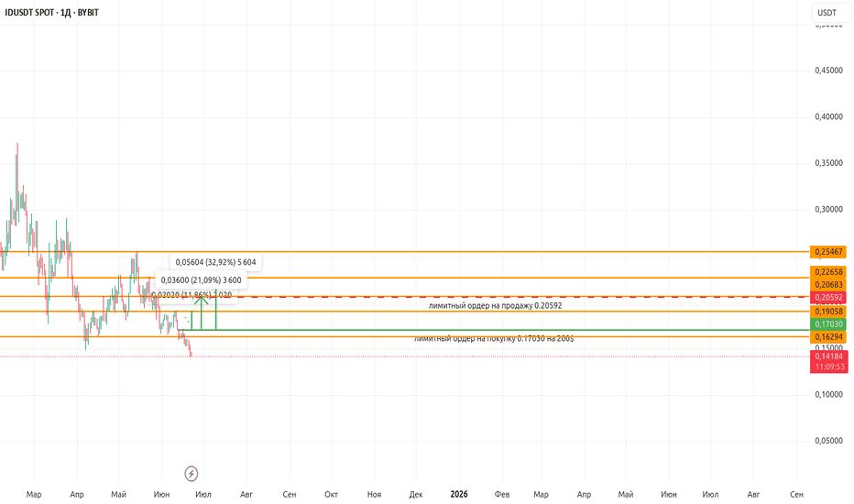Click the 0,35000 price axis tick
Viewport: 854px width, 504px height.
(x=828, y=163)
